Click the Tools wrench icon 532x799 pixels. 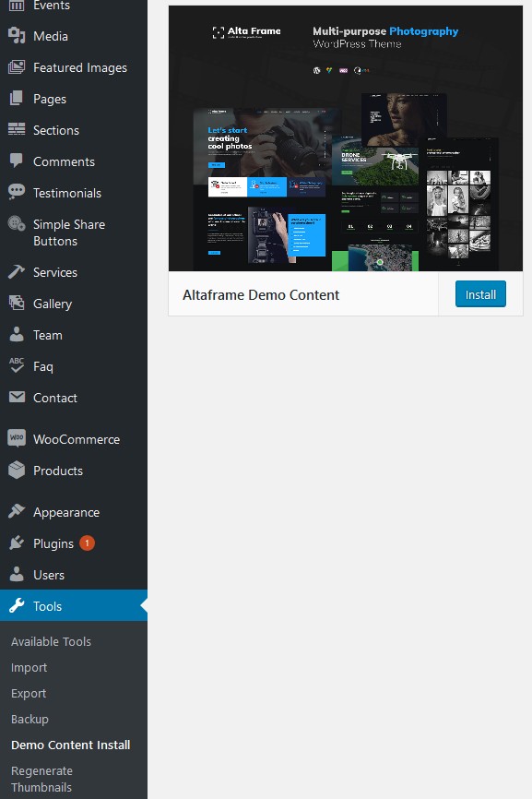(17, 605)
